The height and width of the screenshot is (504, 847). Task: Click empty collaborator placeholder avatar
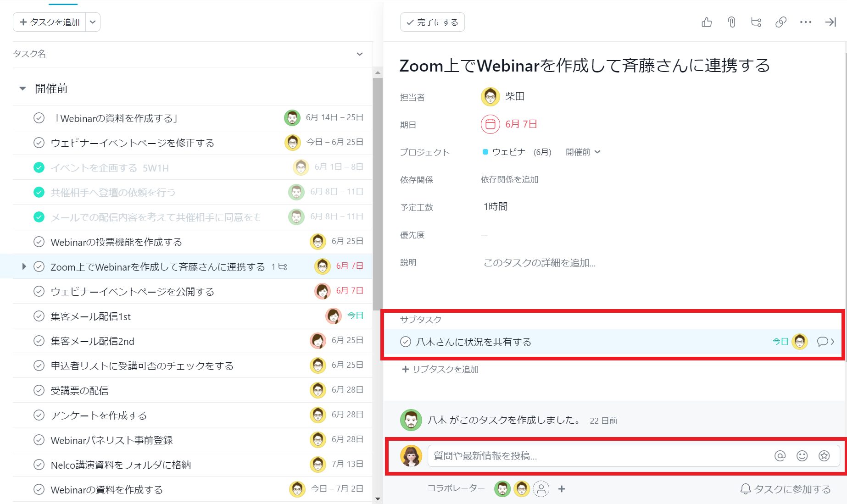coord(541,489)
